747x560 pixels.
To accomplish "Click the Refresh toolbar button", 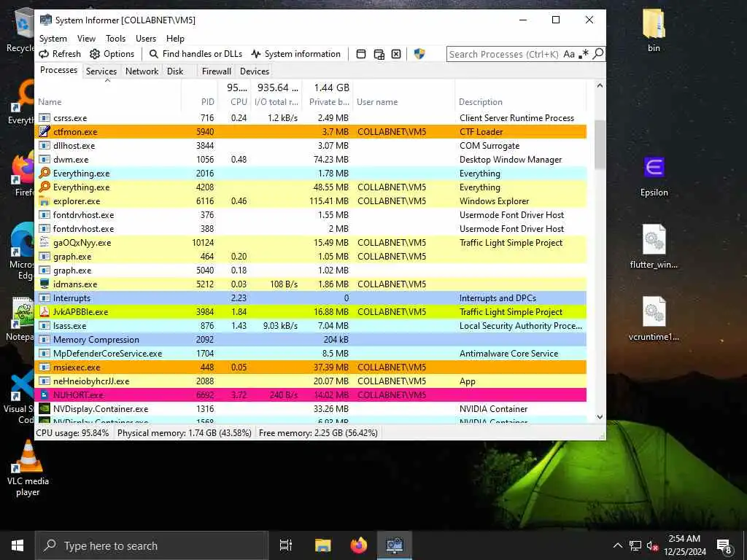I will 60,54.
